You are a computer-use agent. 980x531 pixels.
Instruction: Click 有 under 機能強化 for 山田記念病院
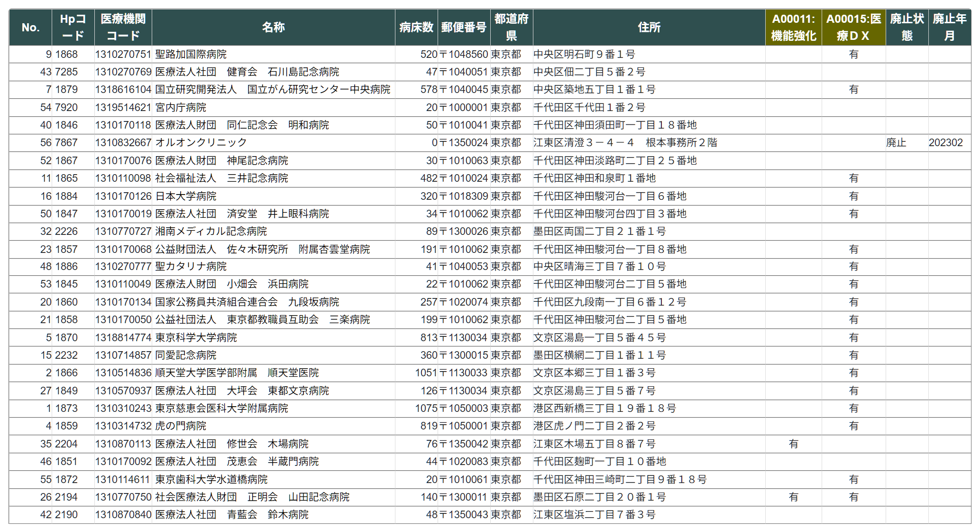point(794,497)
